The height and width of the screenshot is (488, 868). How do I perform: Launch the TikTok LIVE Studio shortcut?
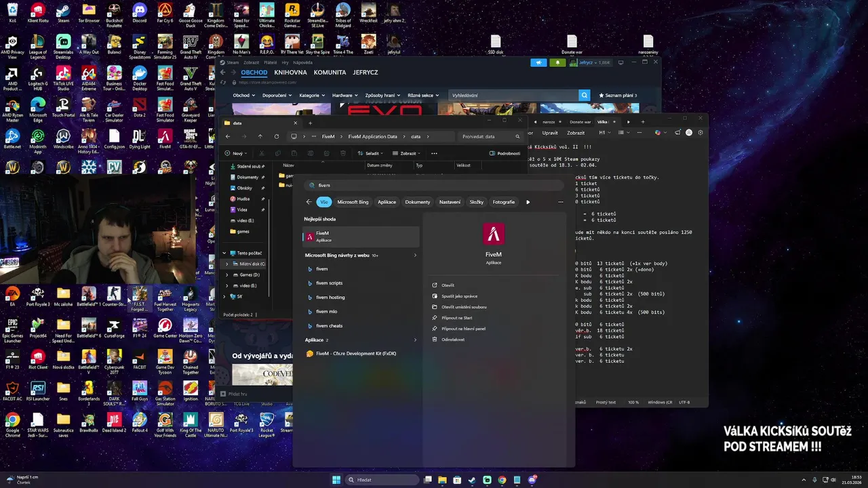click(63, 79)
